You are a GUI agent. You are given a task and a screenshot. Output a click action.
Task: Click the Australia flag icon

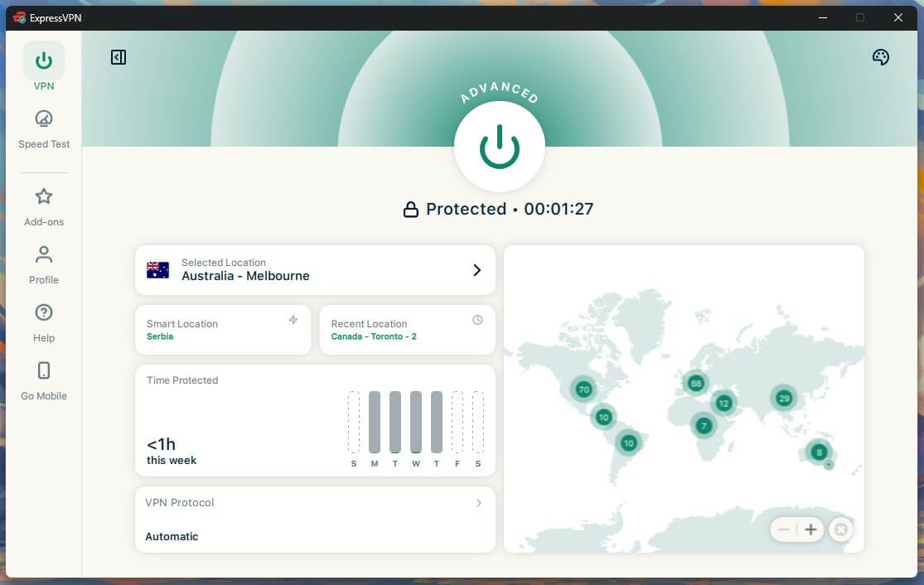(x=157, y=270)
